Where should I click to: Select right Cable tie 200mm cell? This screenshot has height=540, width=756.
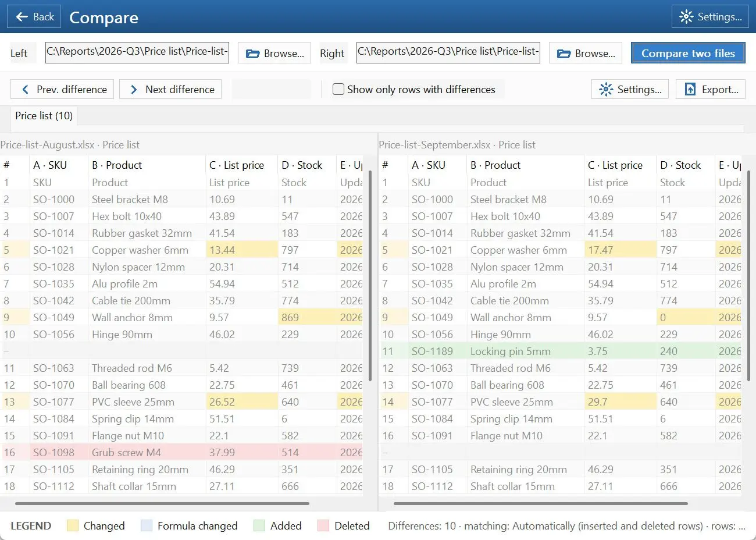pos(526,300)
